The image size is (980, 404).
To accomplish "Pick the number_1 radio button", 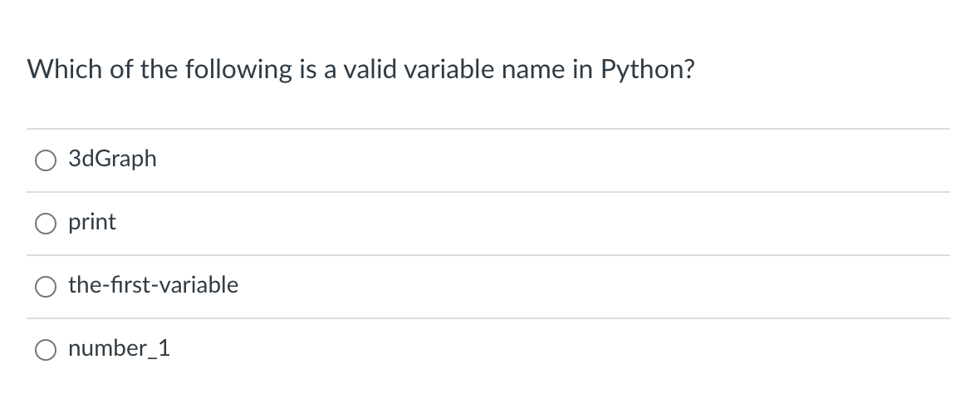I will point(45,350).
